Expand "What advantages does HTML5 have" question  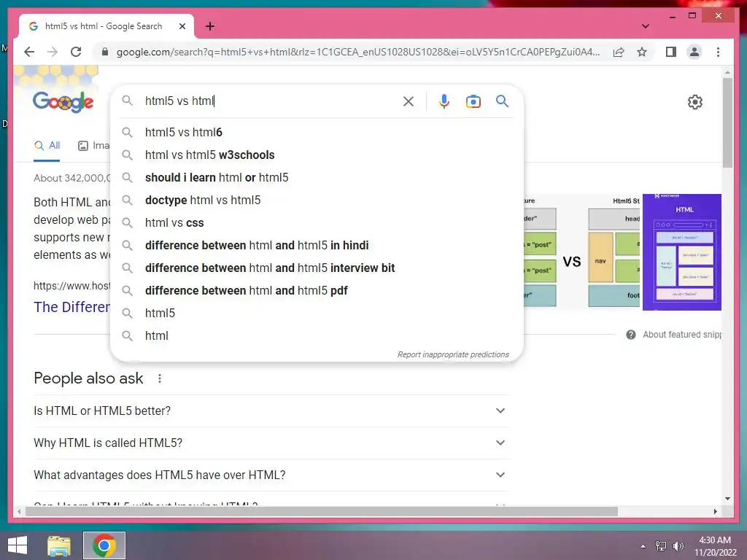[271, 475]
